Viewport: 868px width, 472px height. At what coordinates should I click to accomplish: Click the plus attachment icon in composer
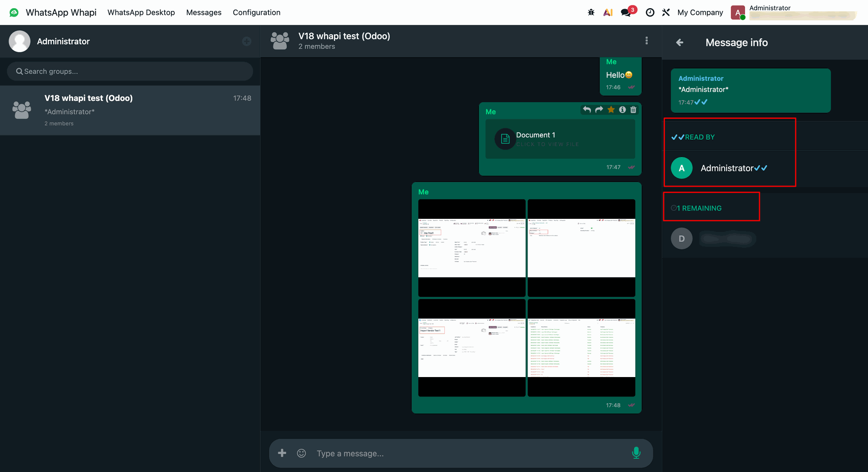(282, 453)
